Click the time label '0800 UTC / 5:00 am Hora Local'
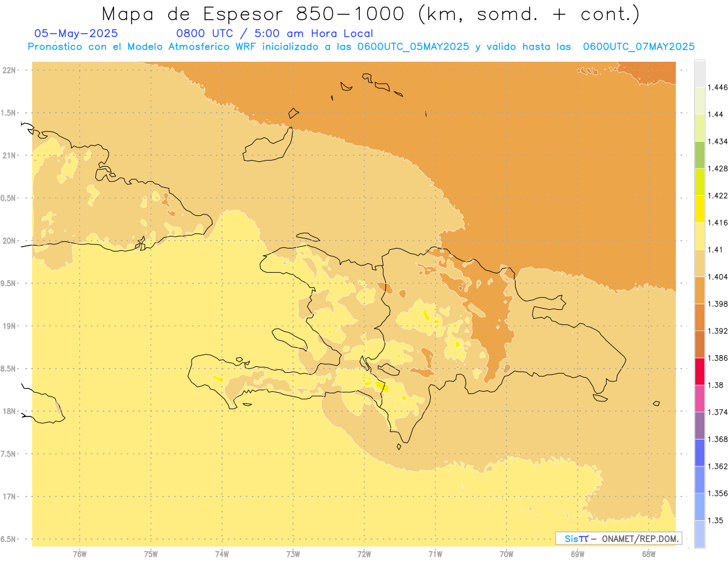Image resolution: width=728 pixels, height=562 pixels. click(x=275, y=34)
